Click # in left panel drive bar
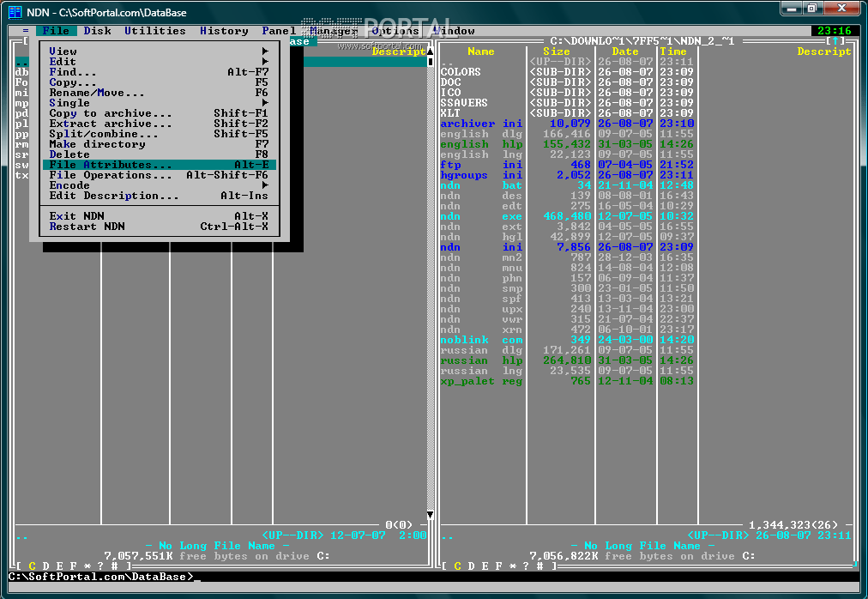The image size is (868, 599). pos(115,566)
